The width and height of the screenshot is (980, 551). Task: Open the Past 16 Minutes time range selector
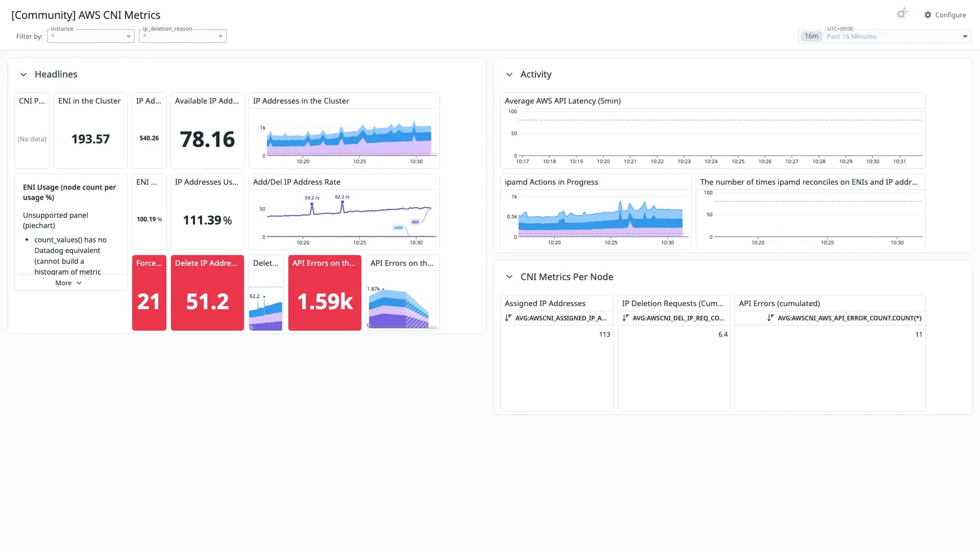(885, 36)
